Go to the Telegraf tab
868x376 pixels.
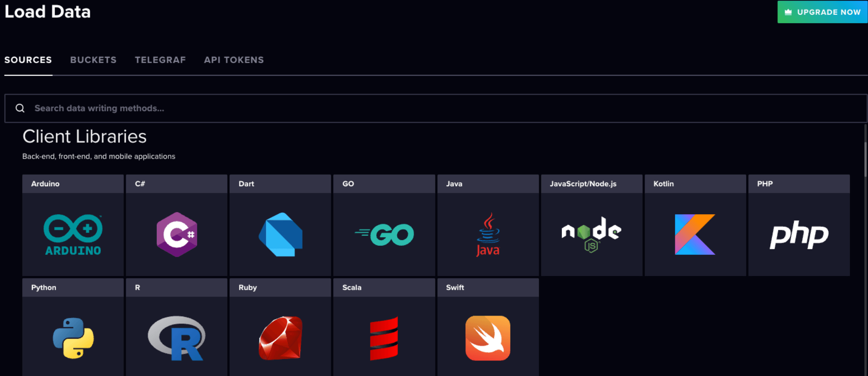pyautogui.click(x=160, y=60)
